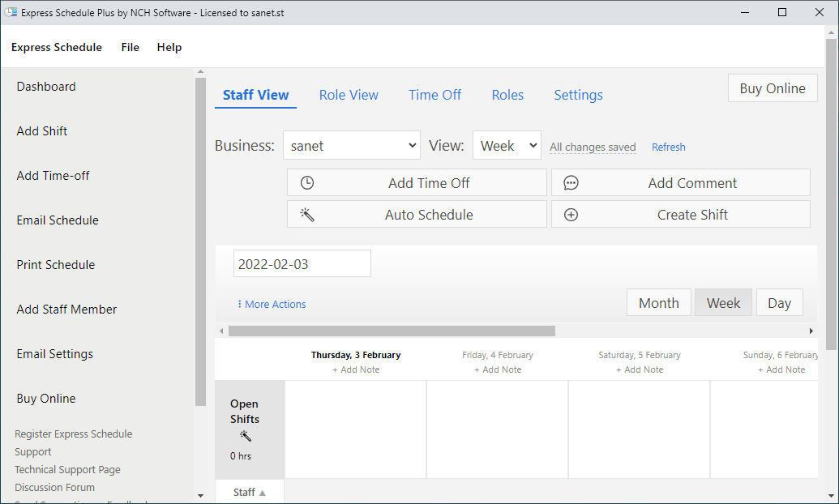Open the Roles tab

click(507, 96)
